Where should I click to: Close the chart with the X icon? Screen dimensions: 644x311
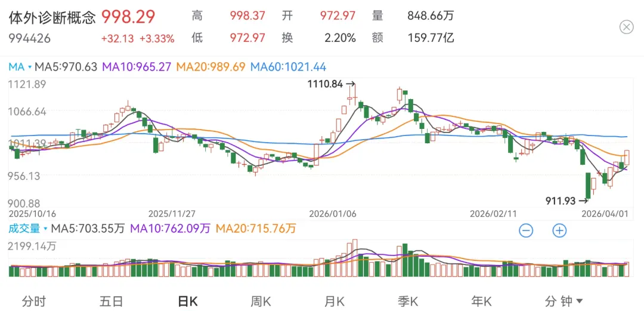tap(626, 27)
